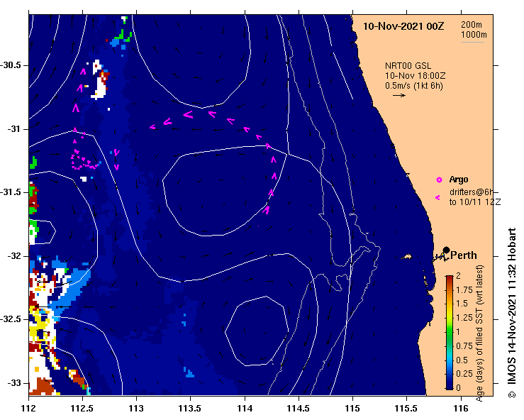Click the drifters@6h legend label
Image resolution: width=524 pixels, height=420 pixels.
(x=472, y=192)
